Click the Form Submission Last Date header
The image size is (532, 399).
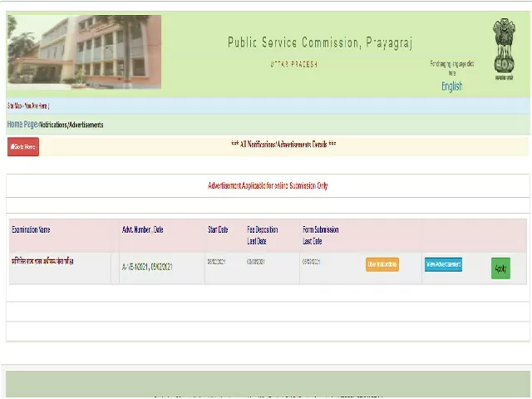pos(321,235)
